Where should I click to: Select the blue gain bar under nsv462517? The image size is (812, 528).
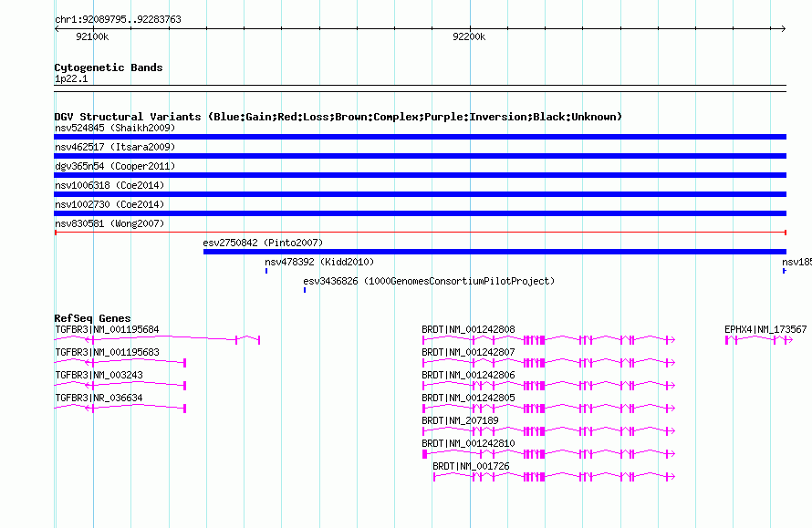tap(420, 156)
